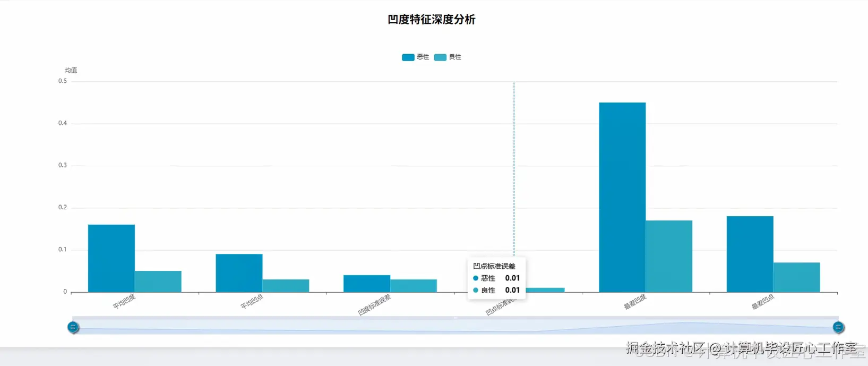The width and height of the screenshot is (868, 366).
Task: Click the 恶性 bar for 平均凹点
Action: pyautogui.click(x=239, y=273)
